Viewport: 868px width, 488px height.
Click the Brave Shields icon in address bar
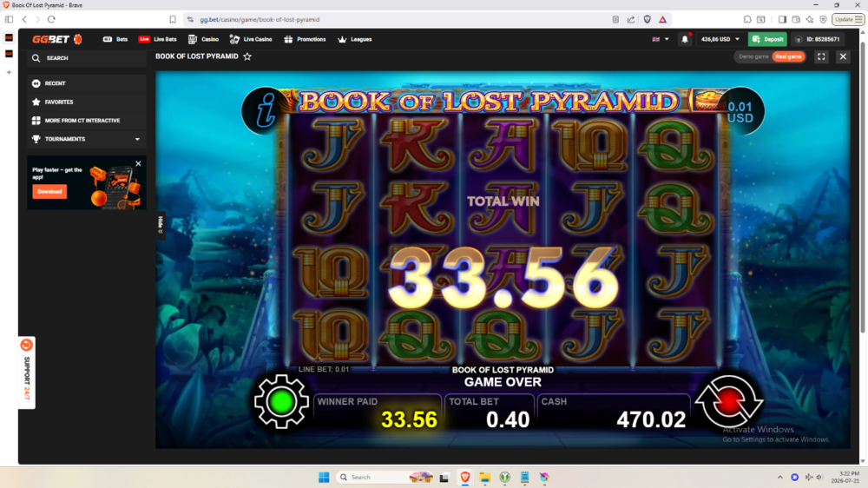tap(648, 19)
